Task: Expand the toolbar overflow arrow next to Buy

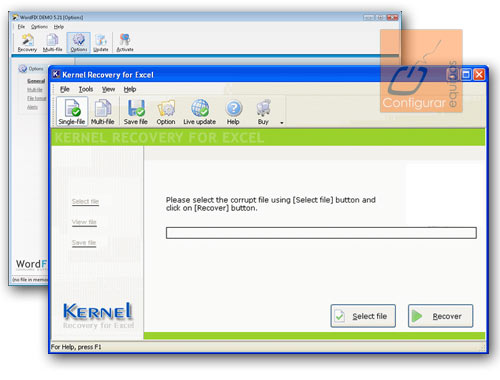Action: (x=282, y=123)
